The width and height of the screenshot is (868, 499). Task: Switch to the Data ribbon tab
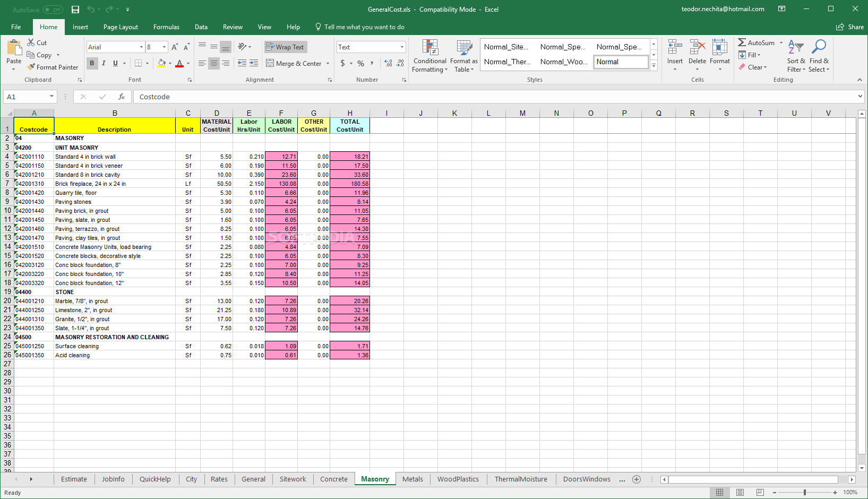pyautogui.click(x=201, y=27)
